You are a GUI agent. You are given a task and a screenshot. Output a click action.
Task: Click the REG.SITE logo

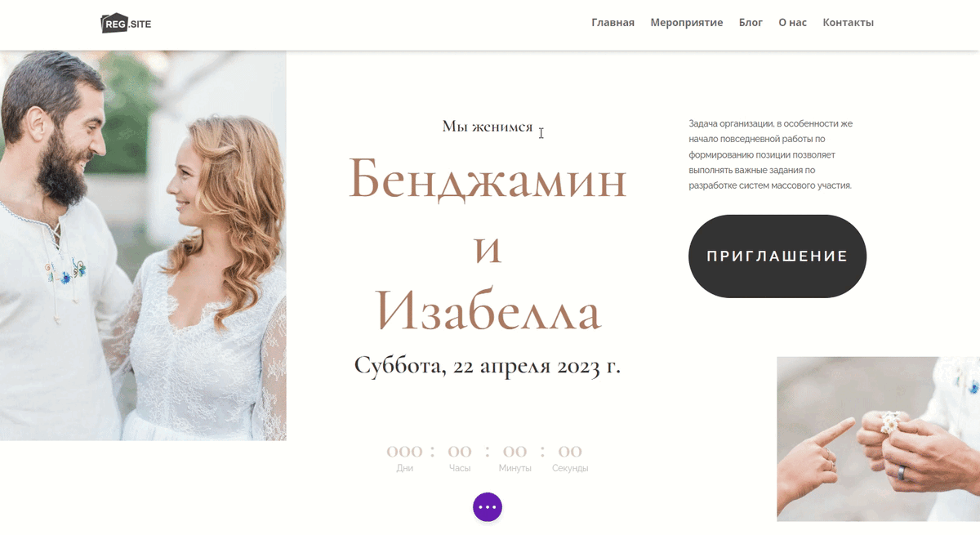(x=126, y=23)
